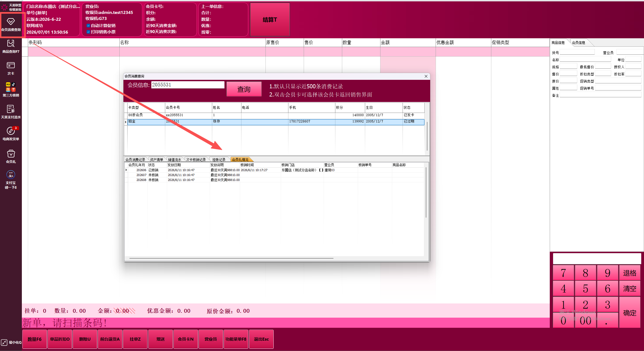Click the 结算T checkout button

click(x=270, y=19)
